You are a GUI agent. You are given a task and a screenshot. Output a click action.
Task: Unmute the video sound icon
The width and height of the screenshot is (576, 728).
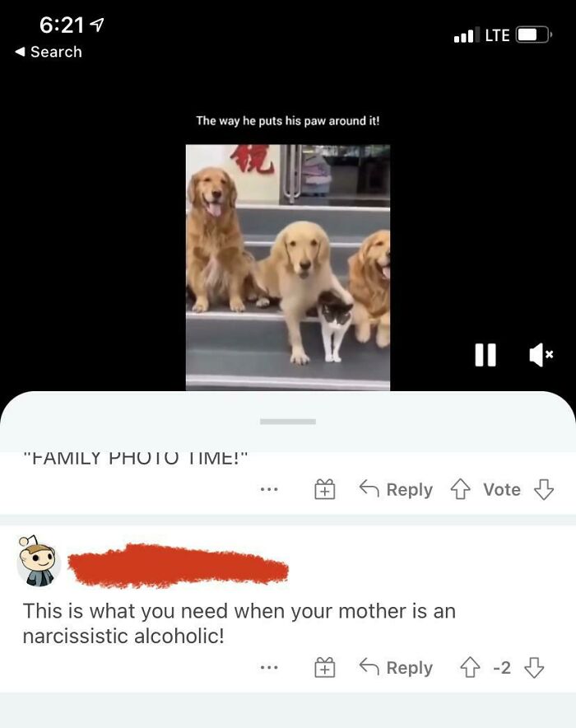(541, 355)
